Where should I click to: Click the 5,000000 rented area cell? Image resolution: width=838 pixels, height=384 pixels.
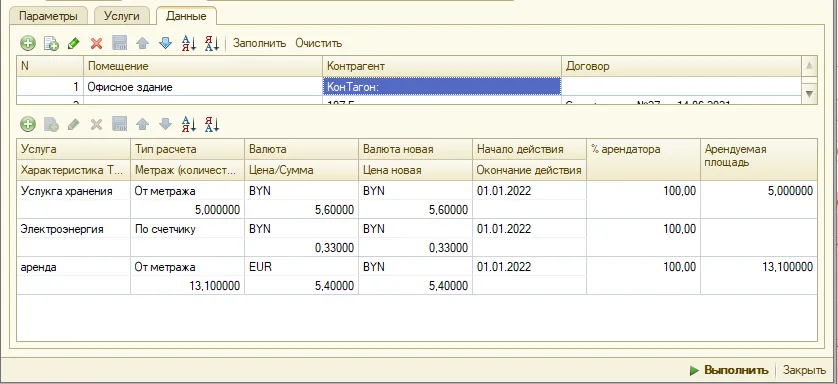[x=758, y=191]
